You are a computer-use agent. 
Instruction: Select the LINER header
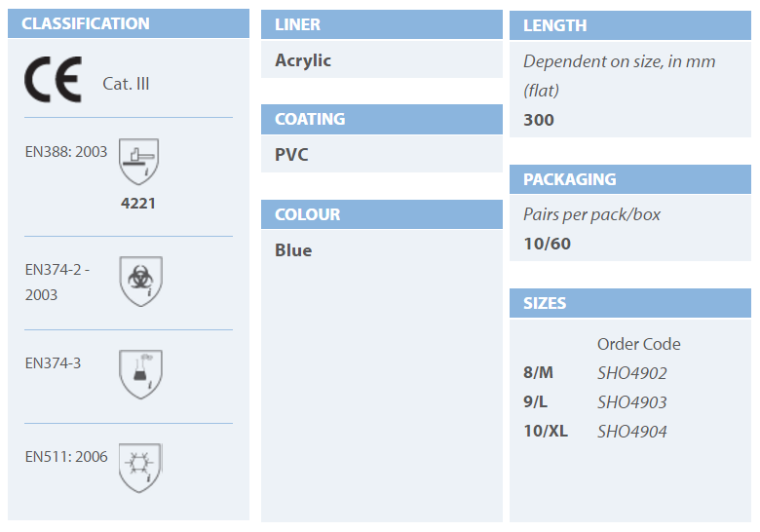tap(381, 24)
